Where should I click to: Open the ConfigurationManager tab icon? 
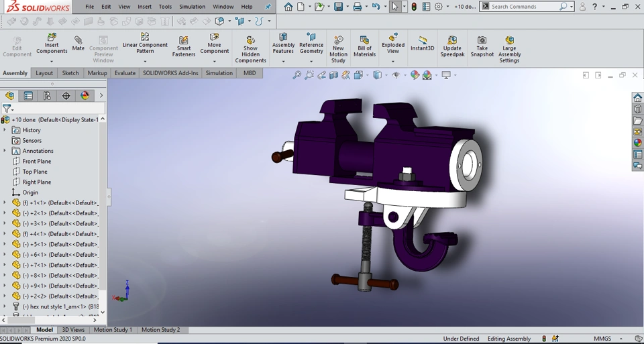click(x=47, y=96)
